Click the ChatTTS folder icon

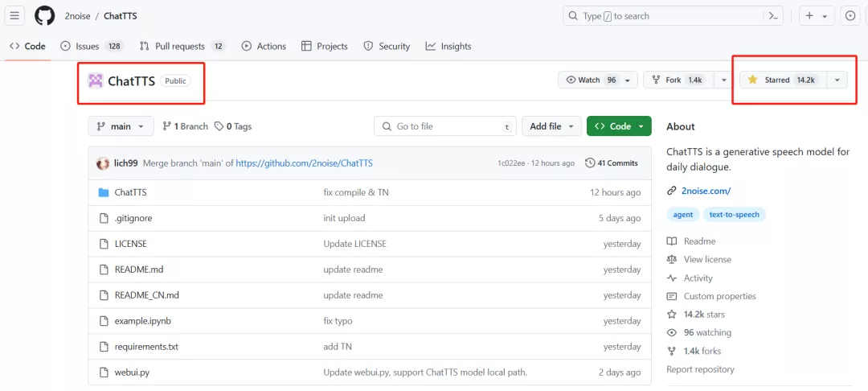pyautogui.click(x=103, y=193)
